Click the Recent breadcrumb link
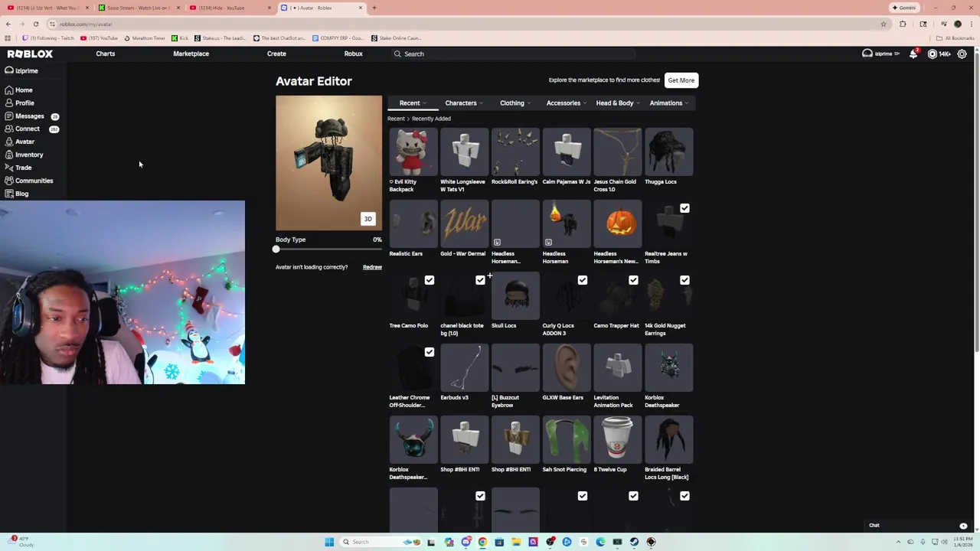 point(396,119)
